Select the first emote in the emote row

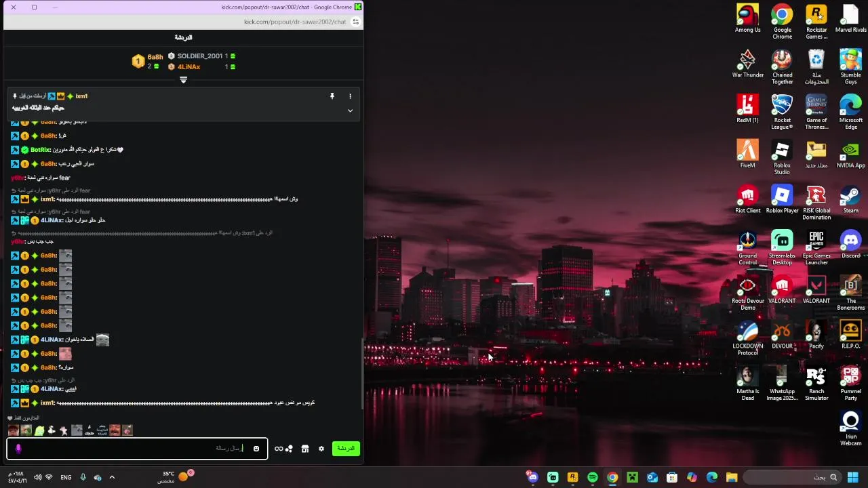point(14,430)
